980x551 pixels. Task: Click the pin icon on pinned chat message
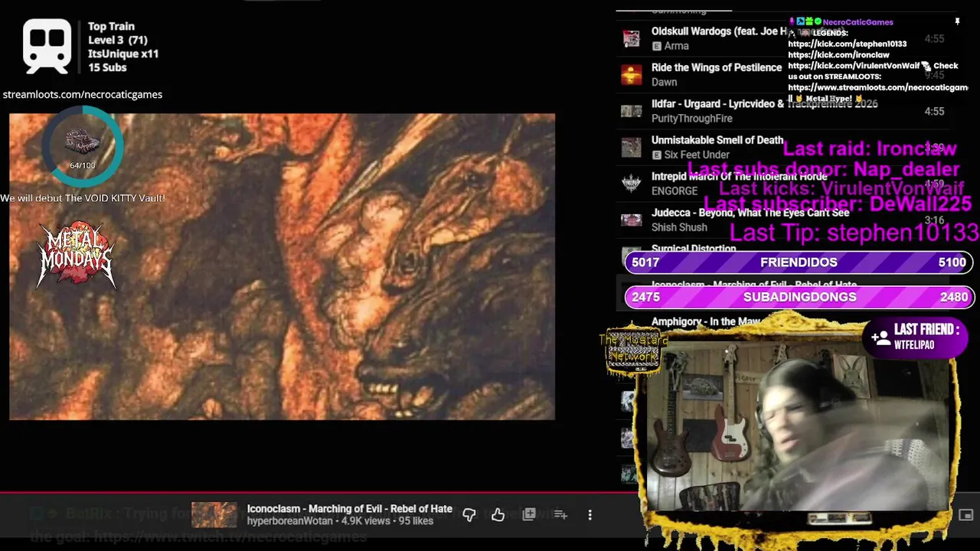957,22
